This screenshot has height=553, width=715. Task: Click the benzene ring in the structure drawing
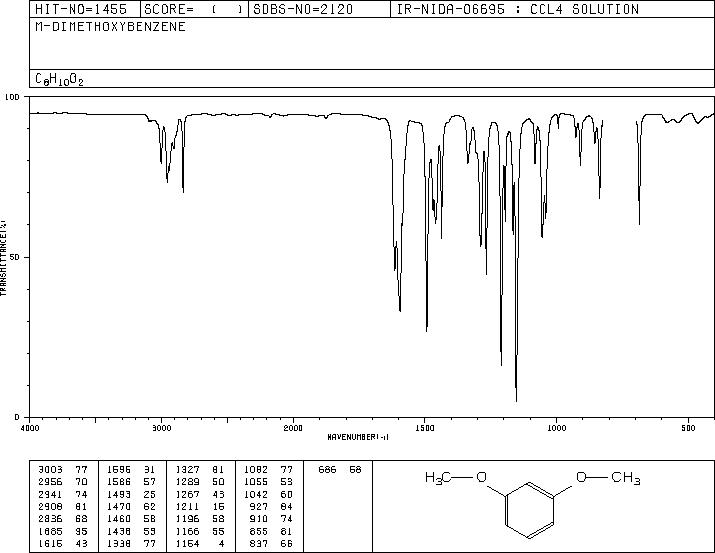[x=530, y=511]
